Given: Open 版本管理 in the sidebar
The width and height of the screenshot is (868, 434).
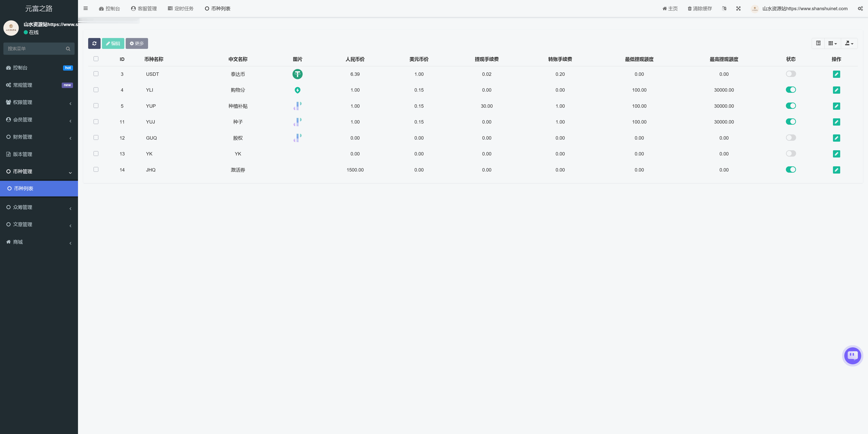Looking at the screenshot, I should 23,154.
